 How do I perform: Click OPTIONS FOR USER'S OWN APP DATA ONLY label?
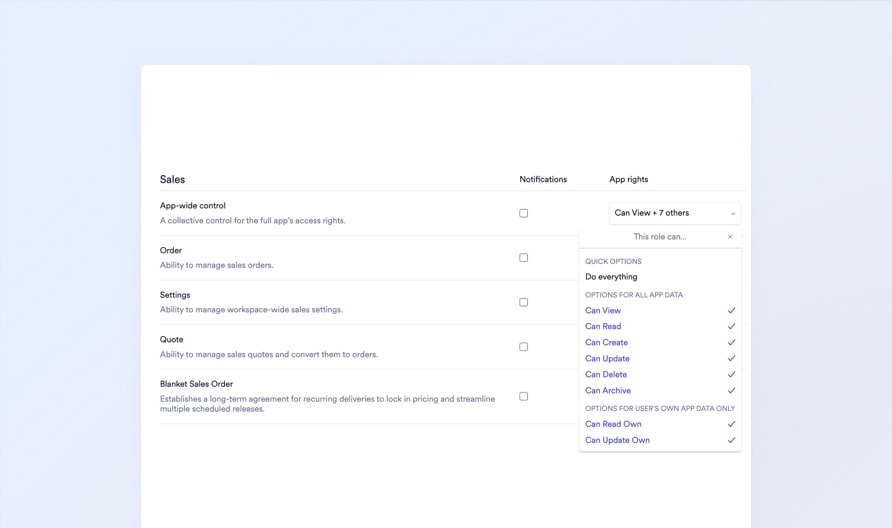[x=660, y=409]
